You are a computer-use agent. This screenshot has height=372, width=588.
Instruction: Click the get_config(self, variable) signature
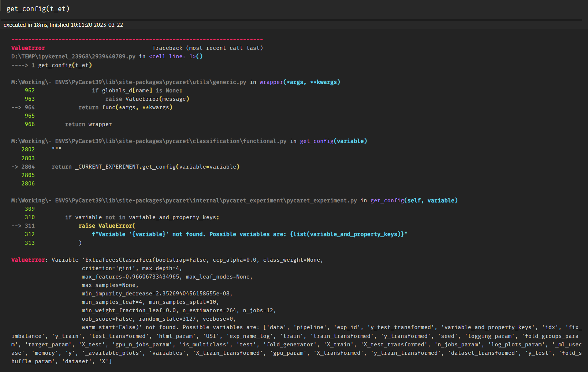pyautogui.click(x=414, y=200)
